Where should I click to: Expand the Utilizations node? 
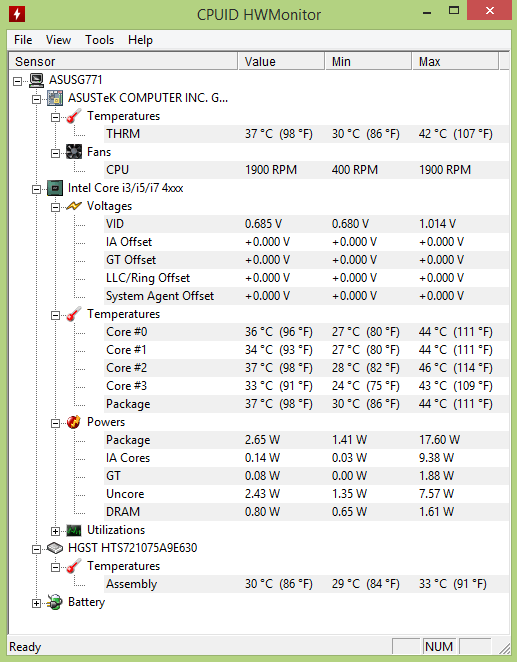(55, 531)
